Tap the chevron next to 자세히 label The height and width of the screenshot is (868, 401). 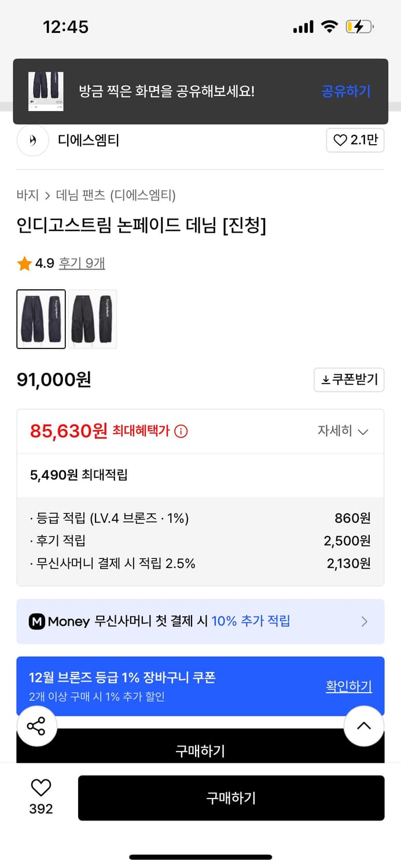coord(363,431)
